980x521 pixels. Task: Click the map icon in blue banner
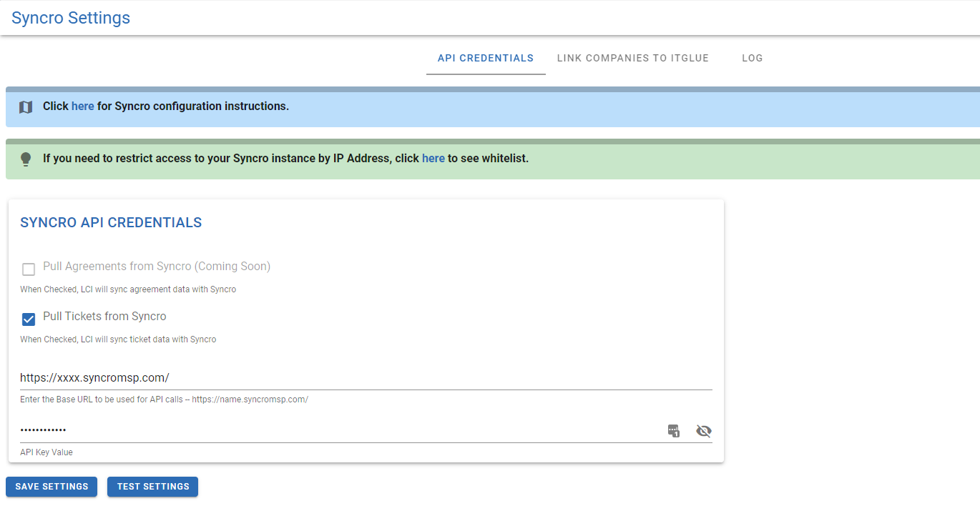26,107
